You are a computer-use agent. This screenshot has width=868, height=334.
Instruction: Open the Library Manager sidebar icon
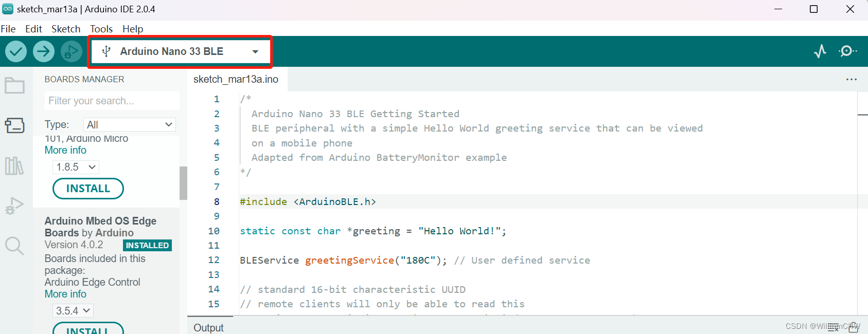click(x=14, y=166)
